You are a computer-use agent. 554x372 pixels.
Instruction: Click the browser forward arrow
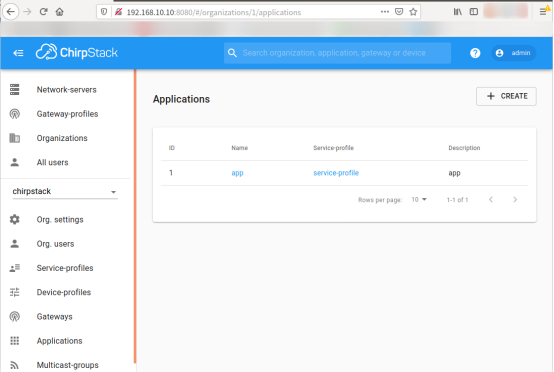click(x=27, y=12)
